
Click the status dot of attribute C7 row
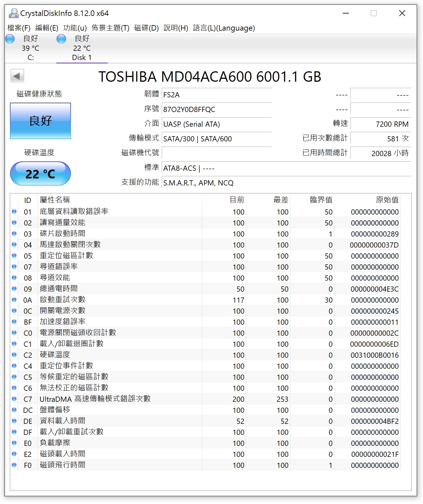[x=14, y=399]
